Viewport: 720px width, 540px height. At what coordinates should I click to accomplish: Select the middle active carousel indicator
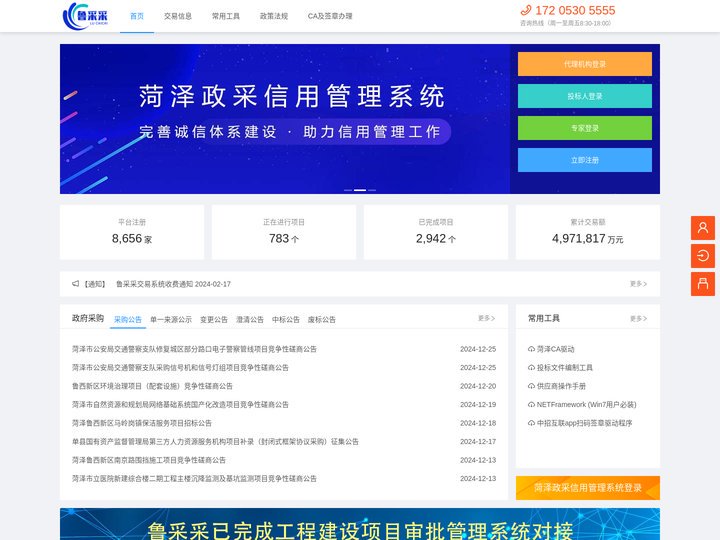(x=360, y=190)
